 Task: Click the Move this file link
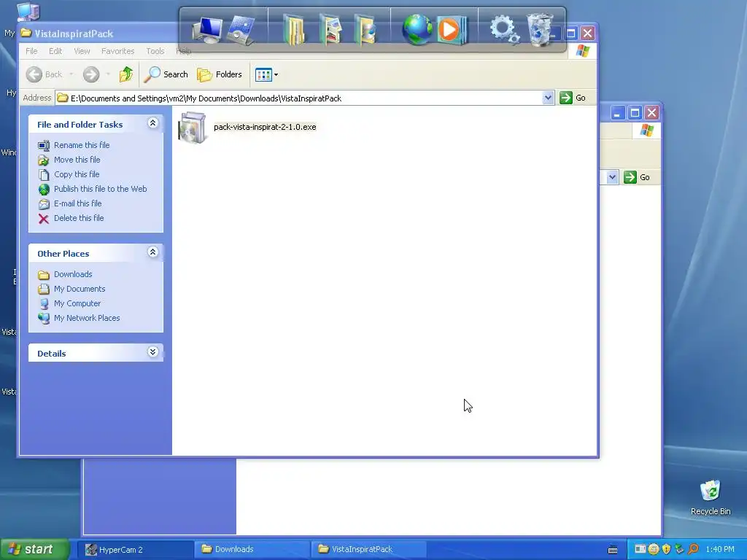point(77,160)
